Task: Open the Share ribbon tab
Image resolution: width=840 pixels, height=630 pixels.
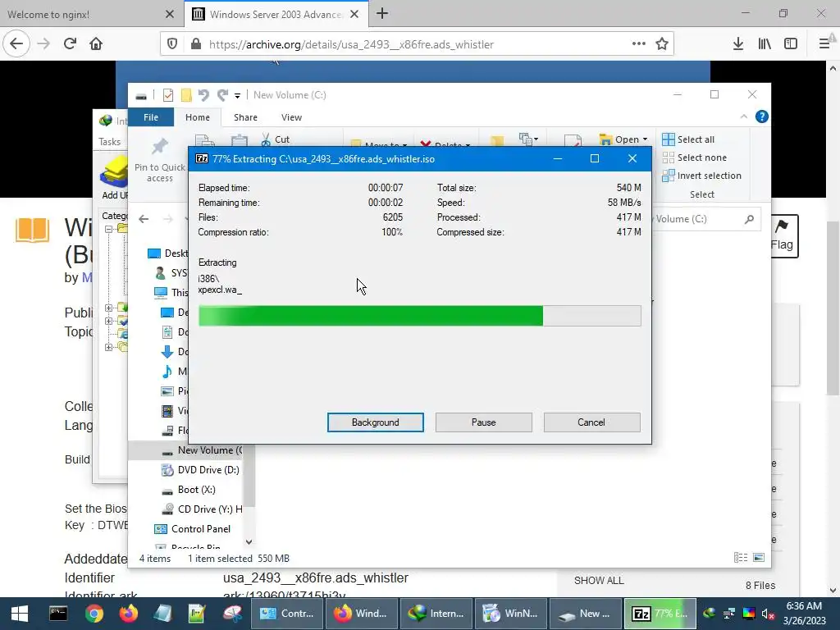Action: tap(245, 117)
